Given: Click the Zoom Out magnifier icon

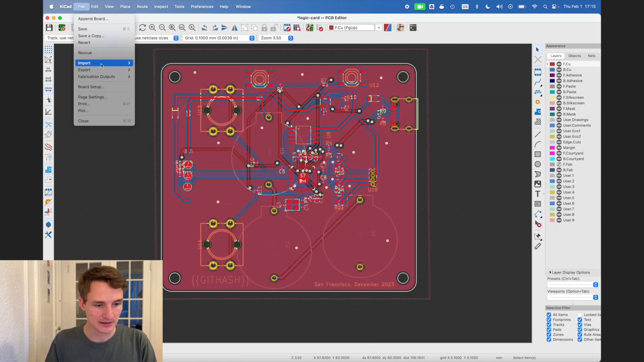Looking at the screenshot, I should (x=162, y=28).
